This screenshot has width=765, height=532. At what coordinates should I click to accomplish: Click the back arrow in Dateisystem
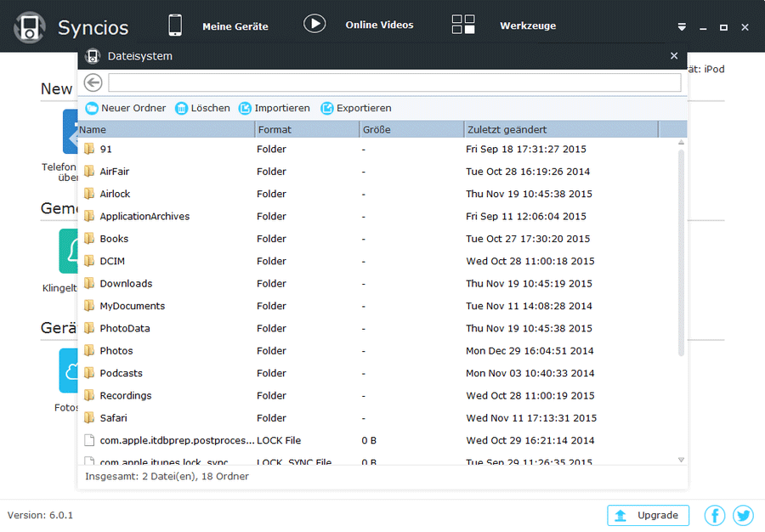point(93,82)
